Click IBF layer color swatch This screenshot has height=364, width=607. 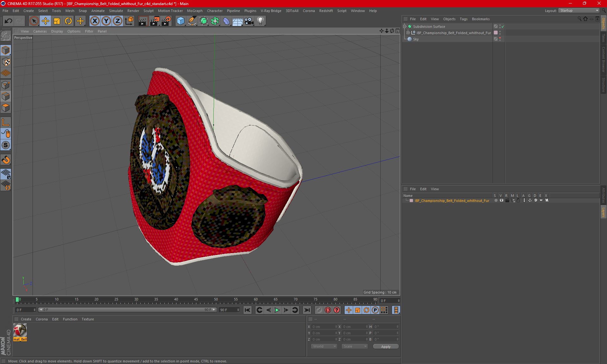411,201
